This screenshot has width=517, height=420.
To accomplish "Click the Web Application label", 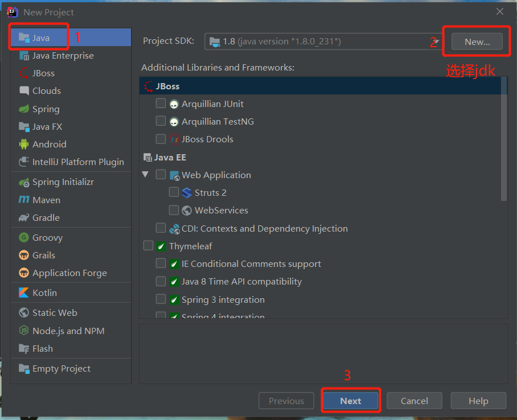I will 216,175.
